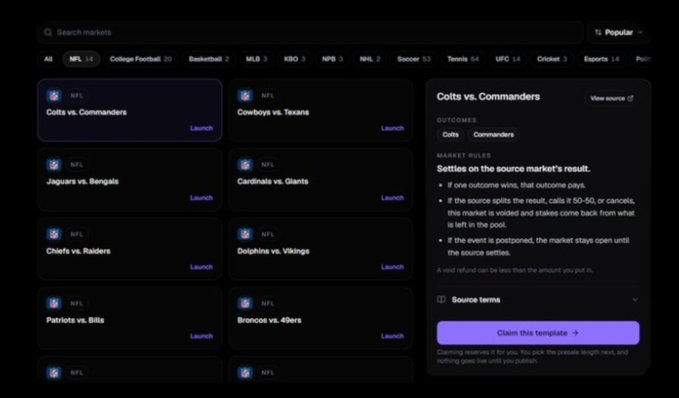Select the Commanders outcome chip

pyautogui.click(x=493, y=135)
